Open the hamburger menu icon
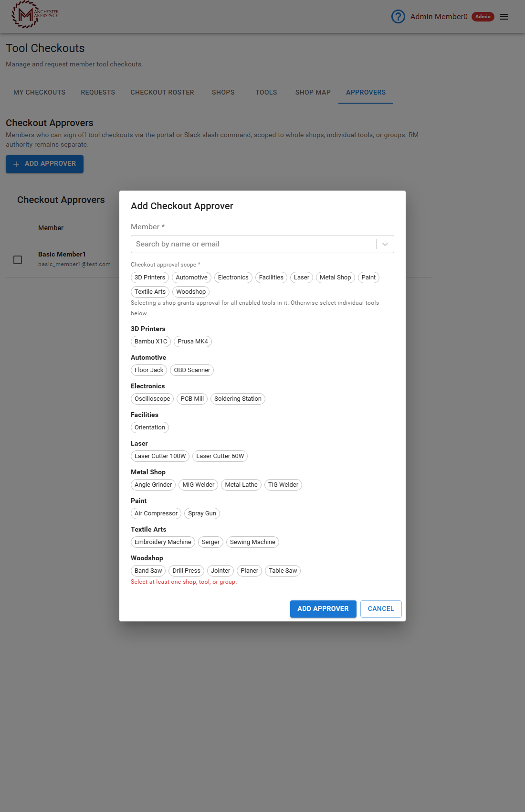525x812 pixels. [x=504, y=17]
